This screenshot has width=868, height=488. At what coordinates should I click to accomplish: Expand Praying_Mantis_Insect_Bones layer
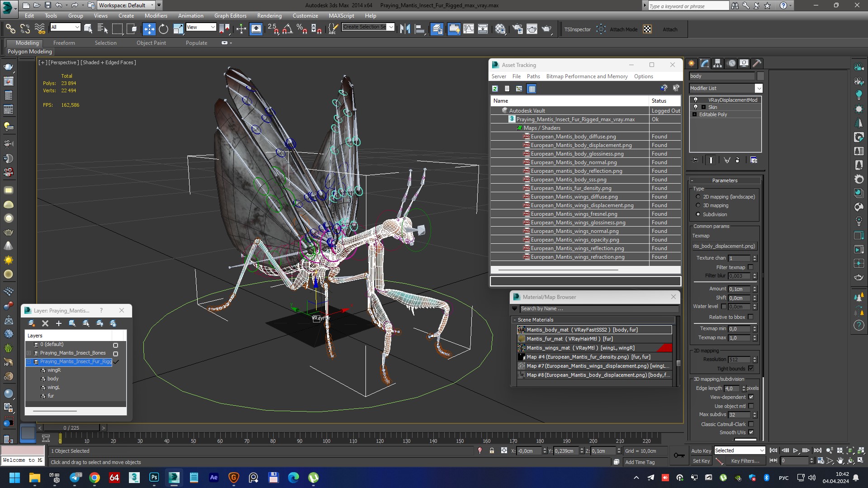pos(29,353)
